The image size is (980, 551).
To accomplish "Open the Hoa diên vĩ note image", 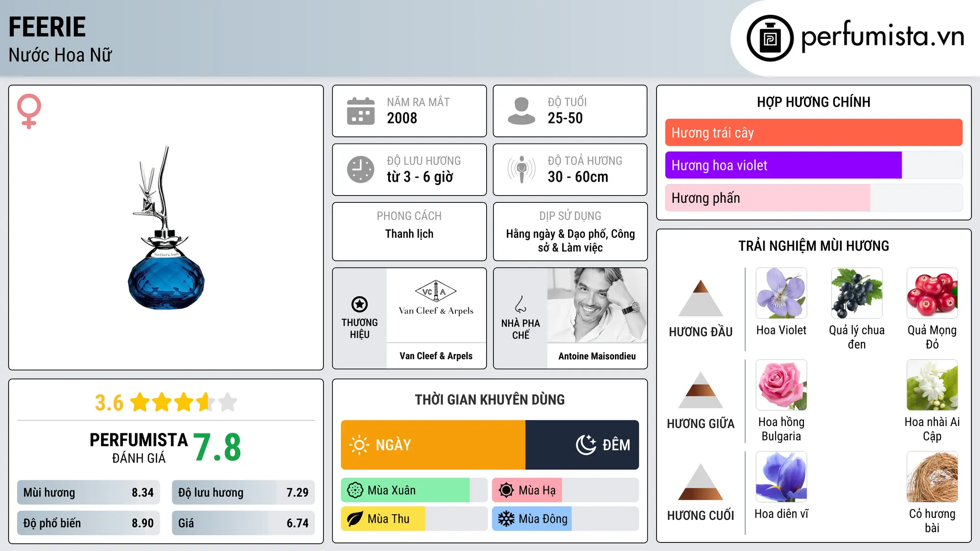I will pos(781,477).
